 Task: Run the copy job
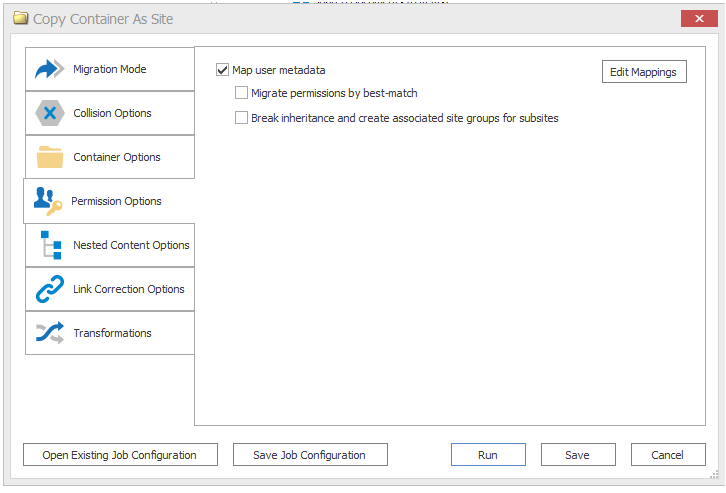coord(487,455)
